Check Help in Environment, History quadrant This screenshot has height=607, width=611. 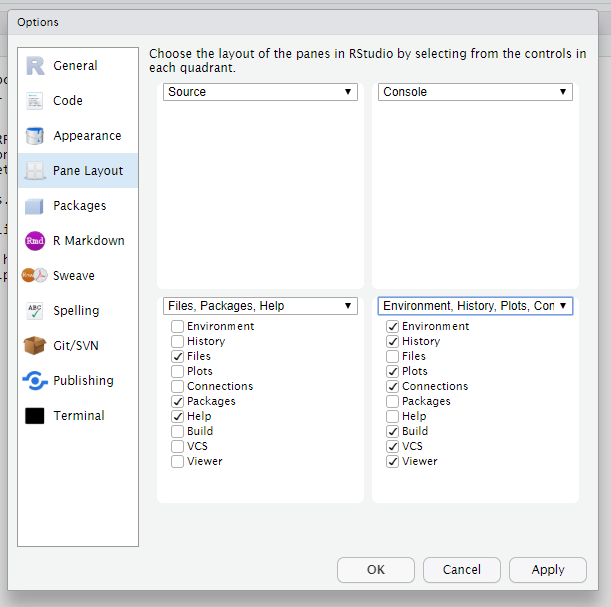(x=392, y=416)
